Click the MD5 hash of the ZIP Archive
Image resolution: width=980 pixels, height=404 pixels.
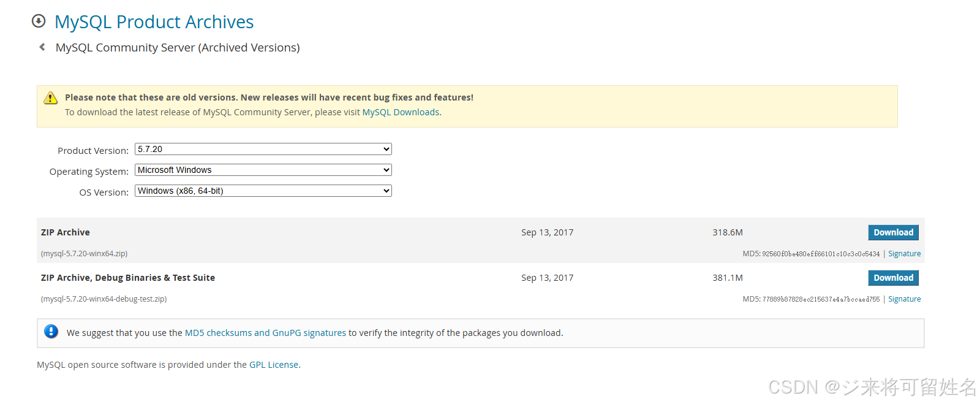(821, 254)
